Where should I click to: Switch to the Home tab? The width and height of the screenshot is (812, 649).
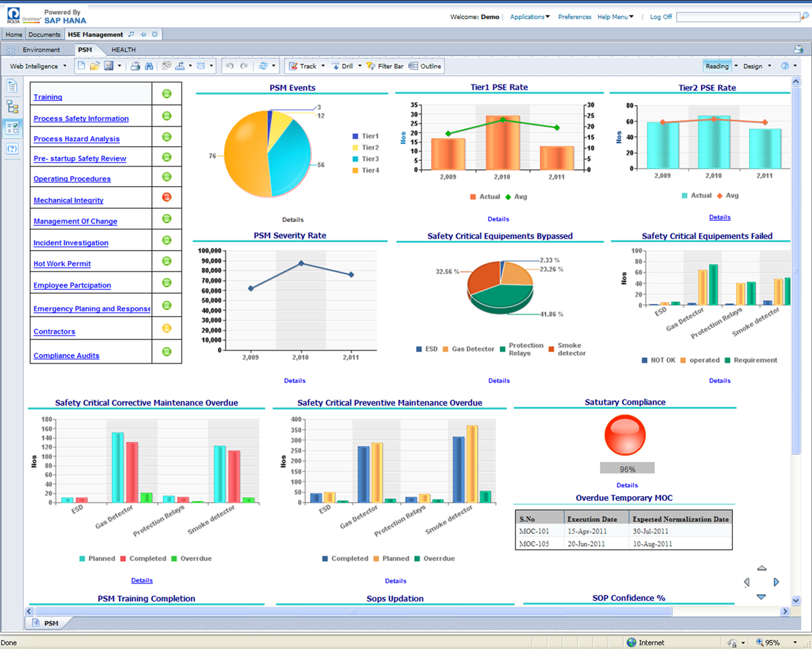tap(14, 35)
